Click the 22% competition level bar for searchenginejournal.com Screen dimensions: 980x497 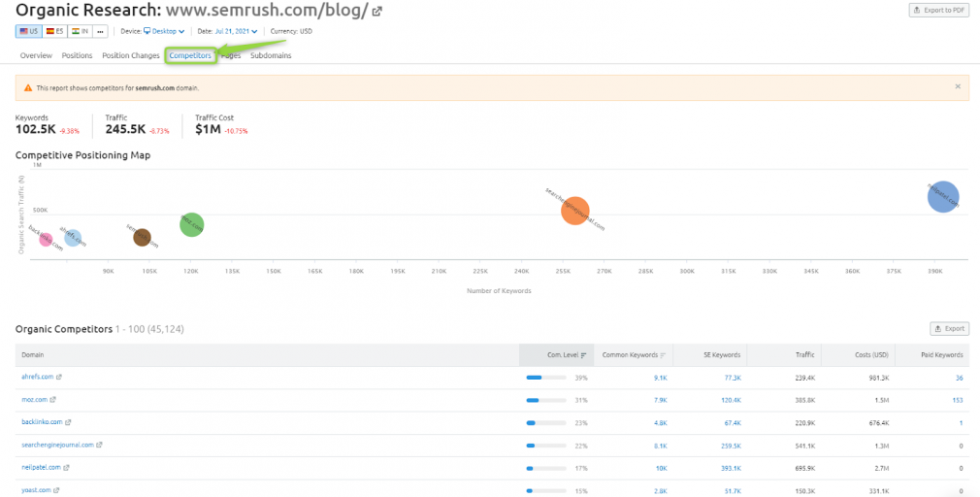click(546, 446)
